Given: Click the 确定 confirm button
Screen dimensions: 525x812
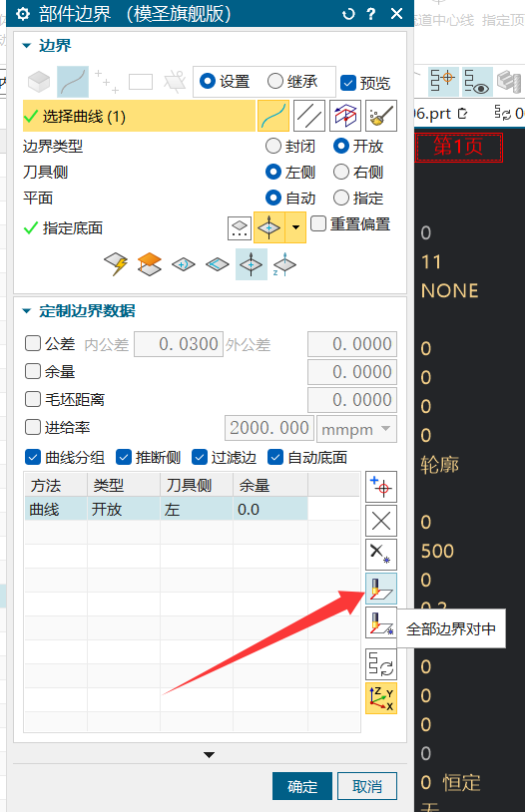Looking at the screenshot, I should click(x=302, y=786).
